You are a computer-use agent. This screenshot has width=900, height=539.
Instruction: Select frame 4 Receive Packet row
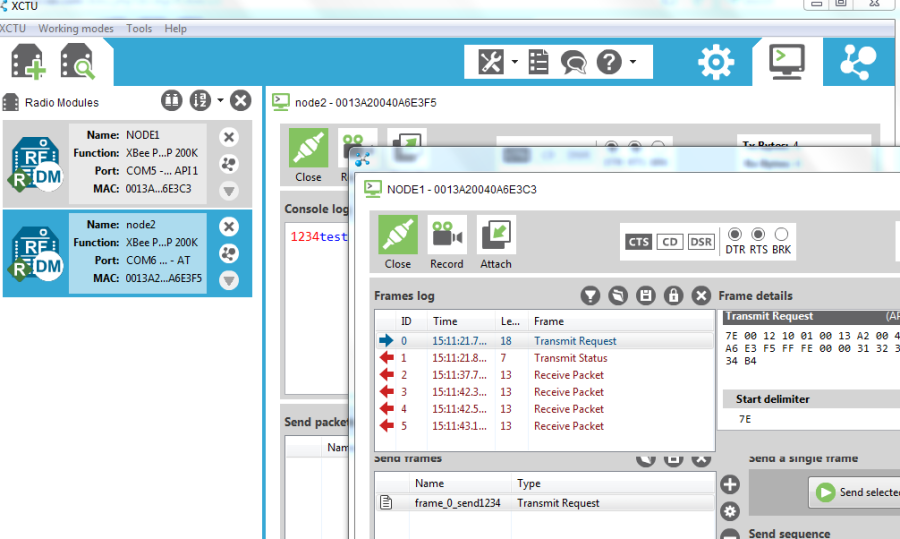pos(545,409)
